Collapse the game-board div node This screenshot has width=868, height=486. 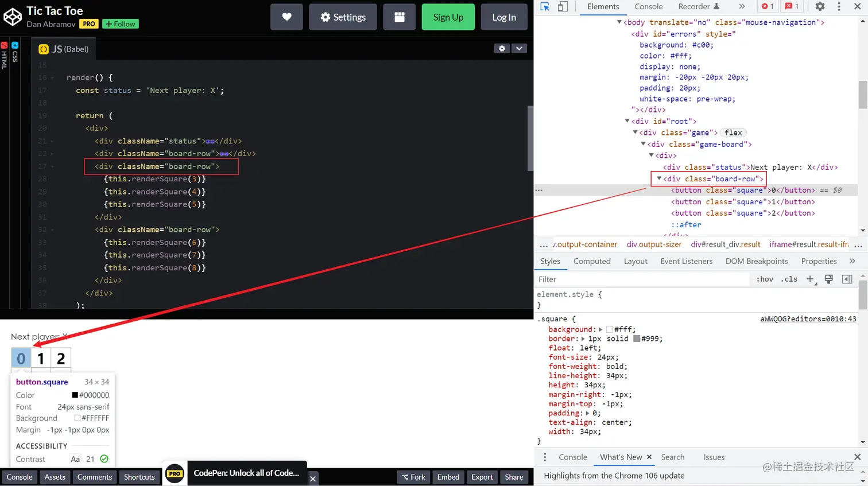(644, 144)
